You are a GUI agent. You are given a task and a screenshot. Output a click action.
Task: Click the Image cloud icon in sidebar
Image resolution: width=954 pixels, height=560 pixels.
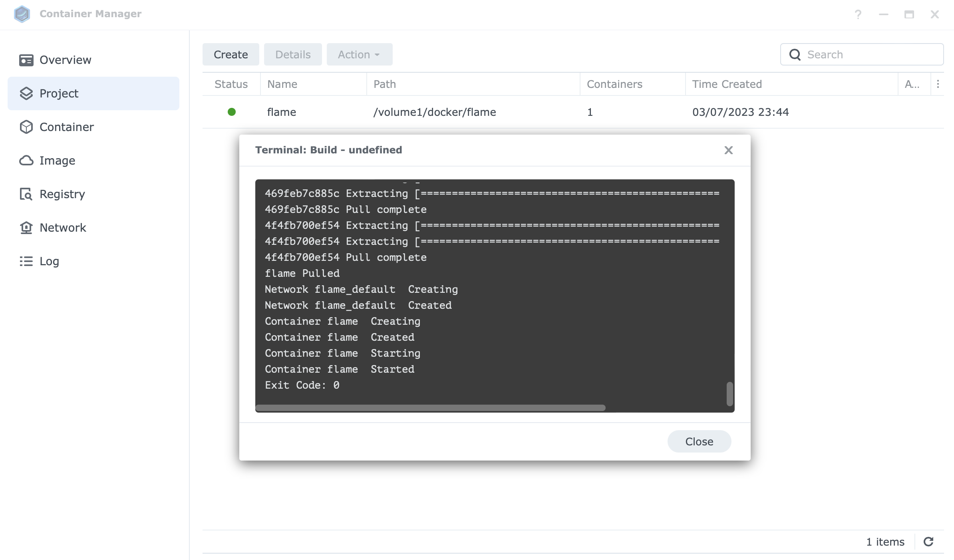coord(26,161)
